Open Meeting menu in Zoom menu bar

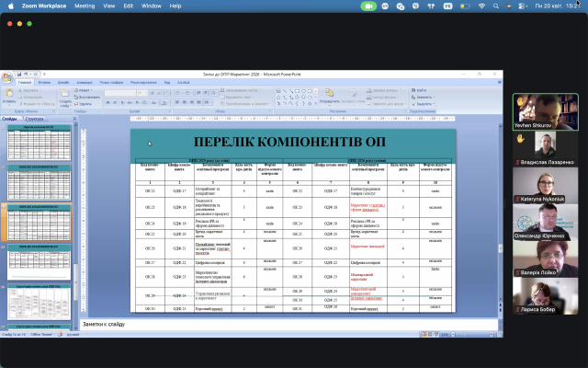85,6
